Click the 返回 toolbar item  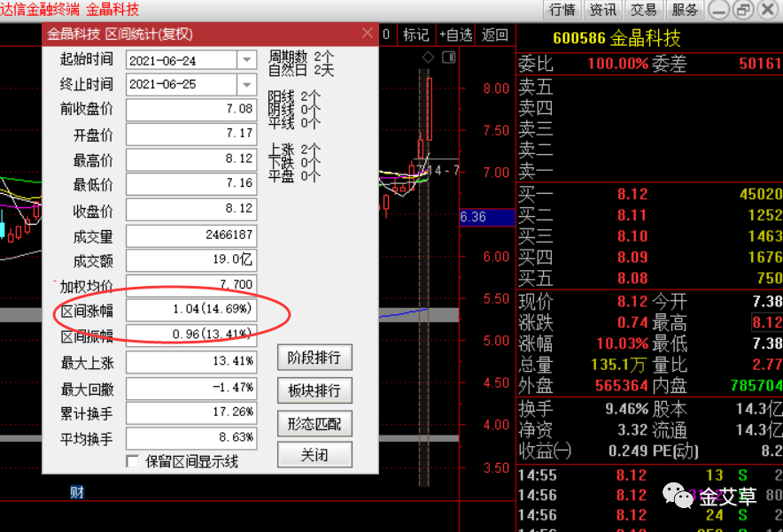tap(494, 35)
